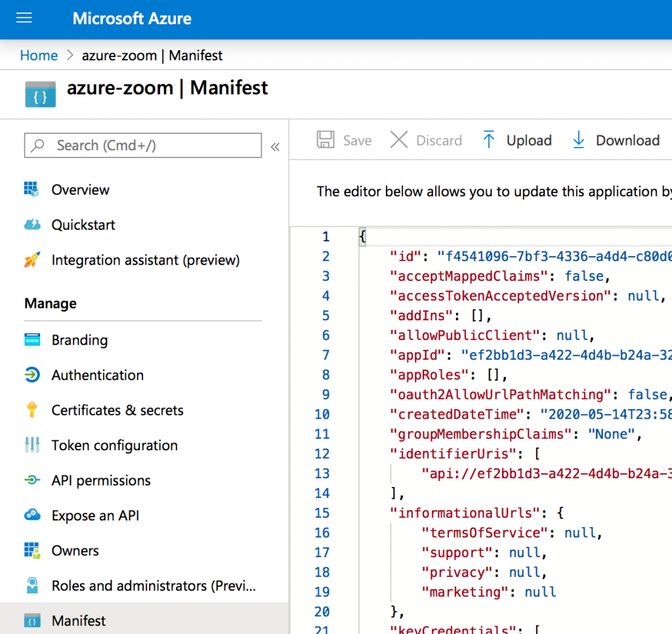The image size is (672, 634).
Task: Click the Expose an API cloud icon
Action: tap(32, 515)
